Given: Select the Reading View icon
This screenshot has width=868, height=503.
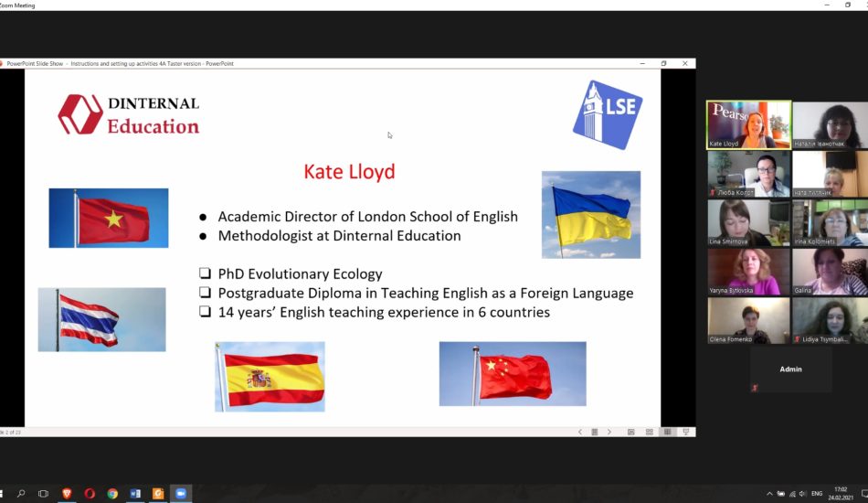Looking at the screenshot, I should click(x=668, y=432).
